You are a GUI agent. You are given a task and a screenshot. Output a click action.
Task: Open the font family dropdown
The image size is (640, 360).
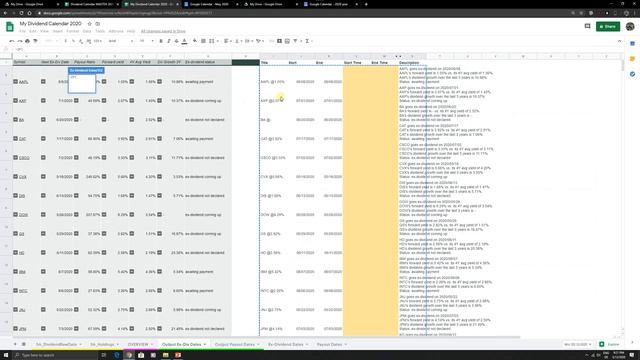point(120,41)
